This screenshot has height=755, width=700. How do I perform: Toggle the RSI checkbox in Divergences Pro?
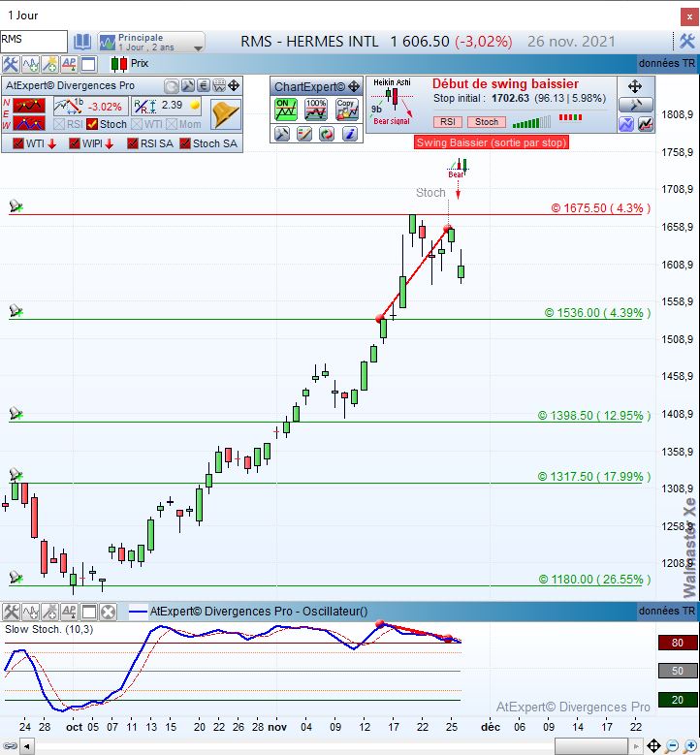(x=59, y=124)
